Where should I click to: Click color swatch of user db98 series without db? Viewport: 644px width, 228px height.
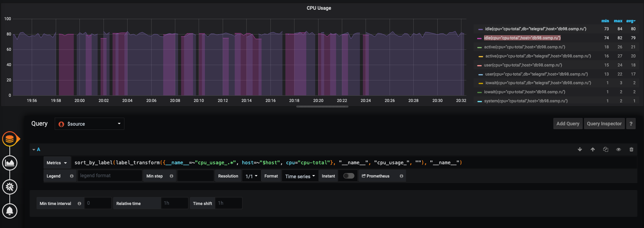click(479, 65)
